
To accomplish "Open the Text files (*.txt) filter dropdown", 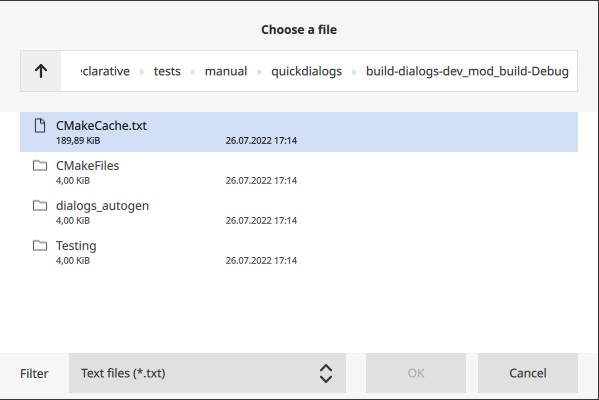I will tap(207, 373).
